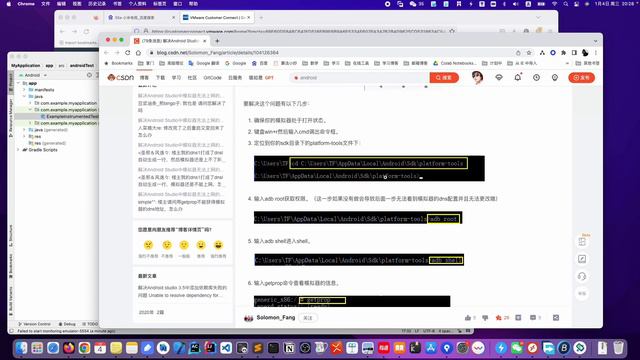Collapse the java folder in the project tree
640x360 pixels.
[24, 96]
